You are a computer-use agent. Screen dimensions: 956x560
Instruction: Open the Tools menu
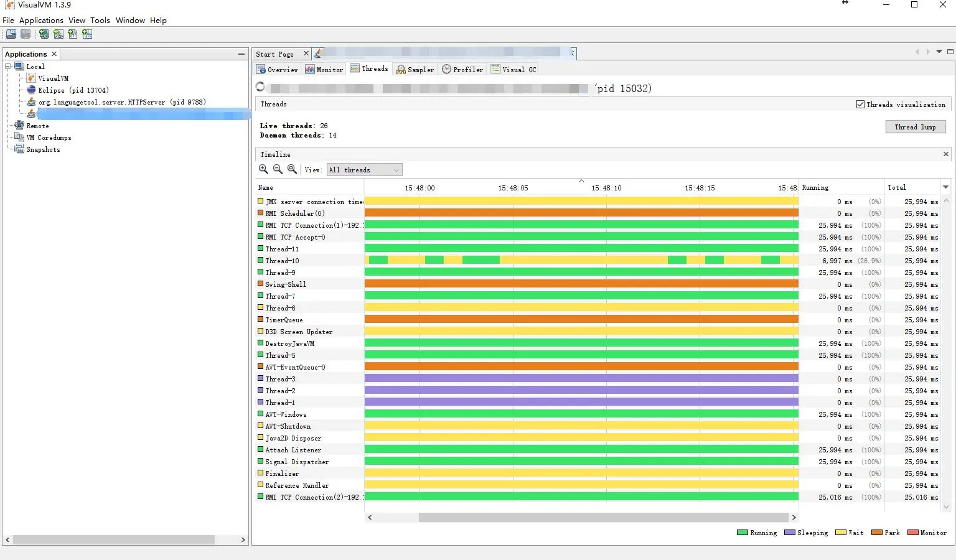[x=100, y=20]
